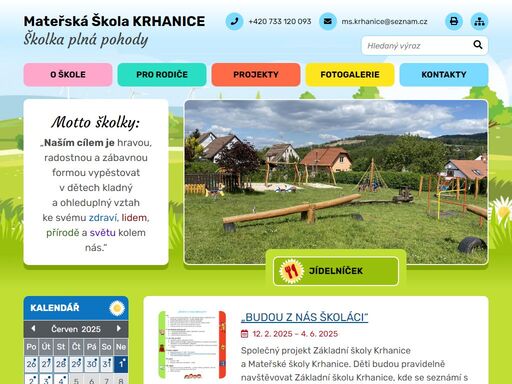Click the Hledaný výraz search field
Image resolution: width=512 pixels, height=384 pixels.
tap(417, 45)
